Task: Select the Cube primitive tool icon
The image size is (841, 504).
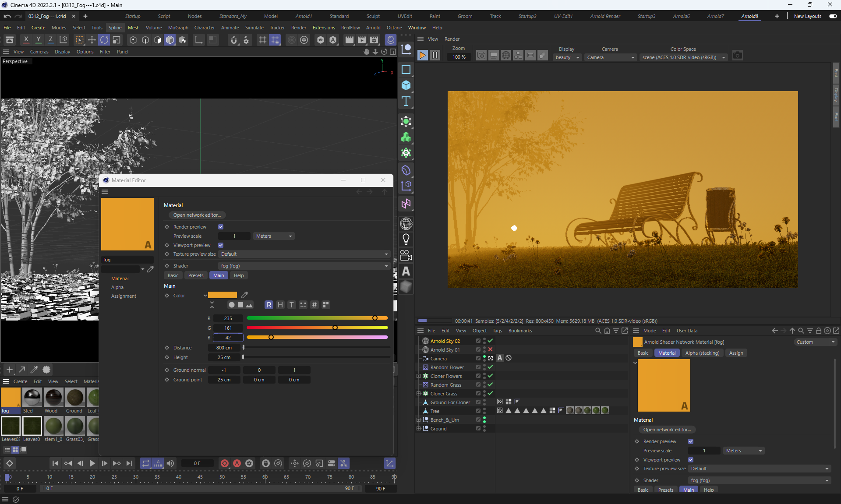Action: (x=406, y=85)
